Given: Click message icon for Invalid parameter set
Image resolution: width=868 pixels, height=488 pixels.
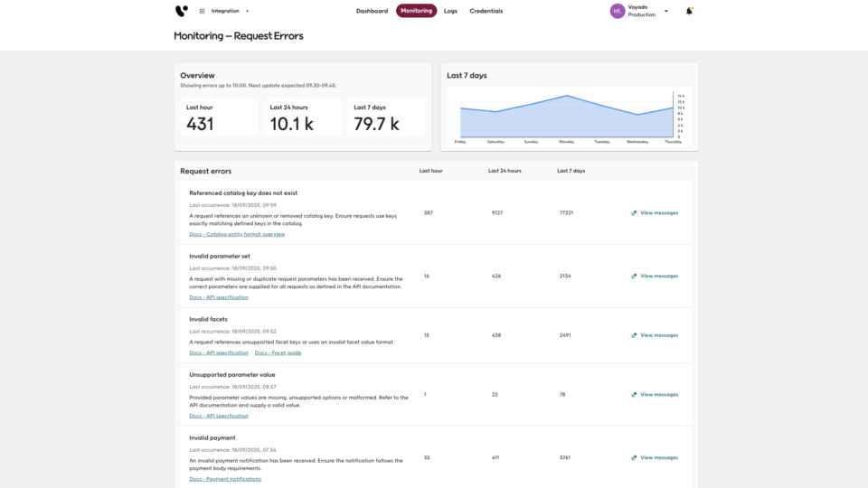Looking at the screenshot, I should pos(634,277).
